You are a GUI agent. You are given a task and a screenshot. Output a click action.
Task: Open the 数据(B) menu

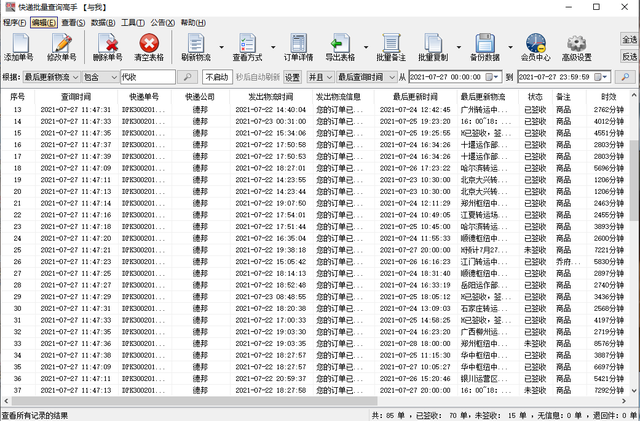103,23
